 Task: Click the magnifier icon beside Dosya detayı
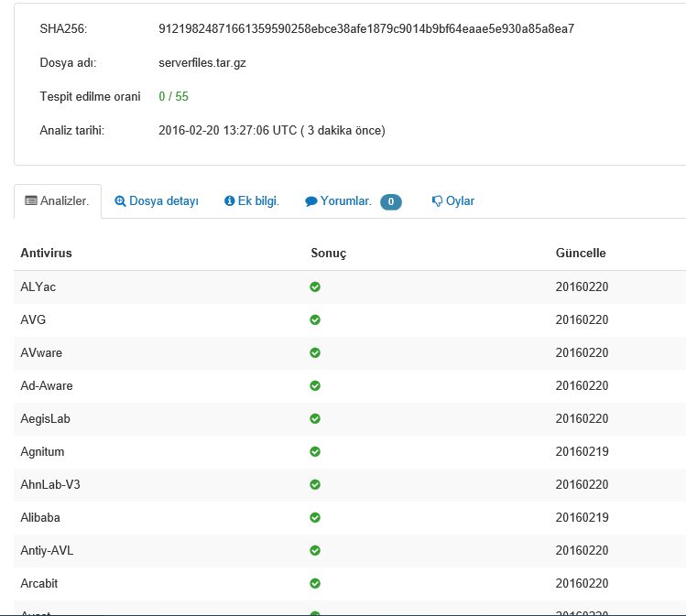coord(120,201)
